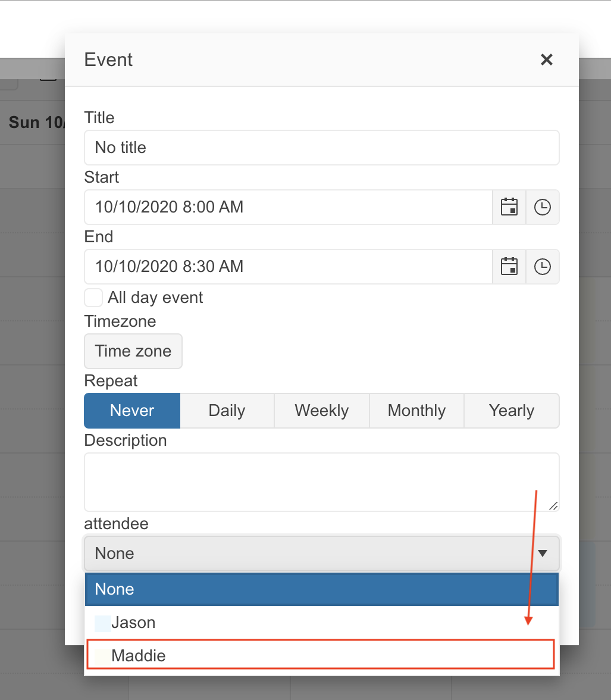This screenshot has height=700, width=611.
Task: Click the End date-time input field
Action: (x=288, y=267)
